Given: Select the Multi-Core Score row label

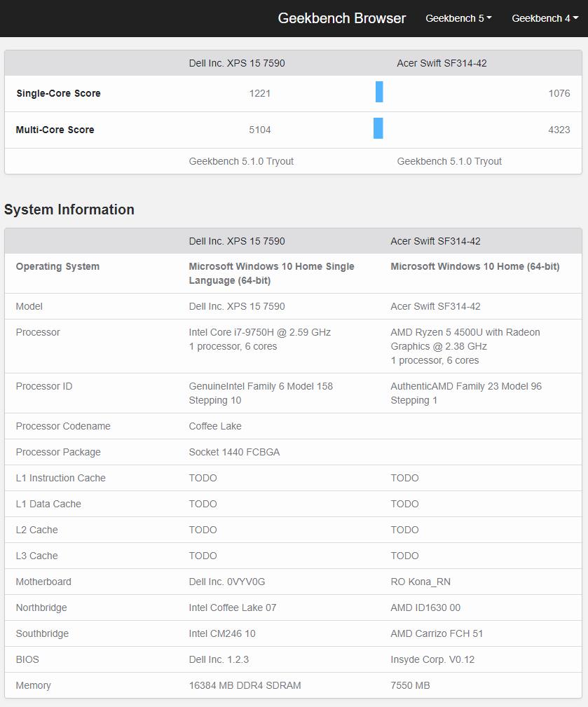Looking at the screenshot, I should pos(55,130).
